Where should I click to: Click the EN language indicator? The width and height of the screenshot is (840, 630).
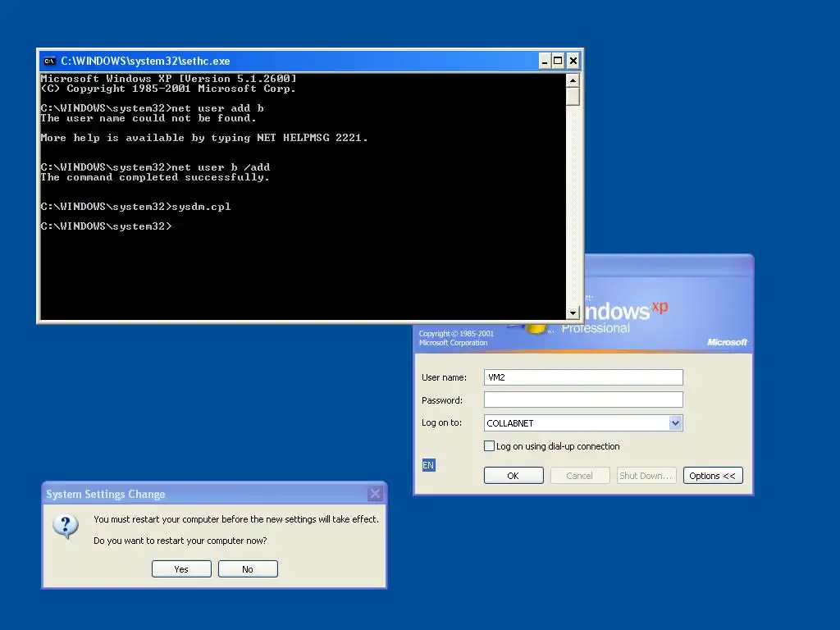(x=428, y=465)
